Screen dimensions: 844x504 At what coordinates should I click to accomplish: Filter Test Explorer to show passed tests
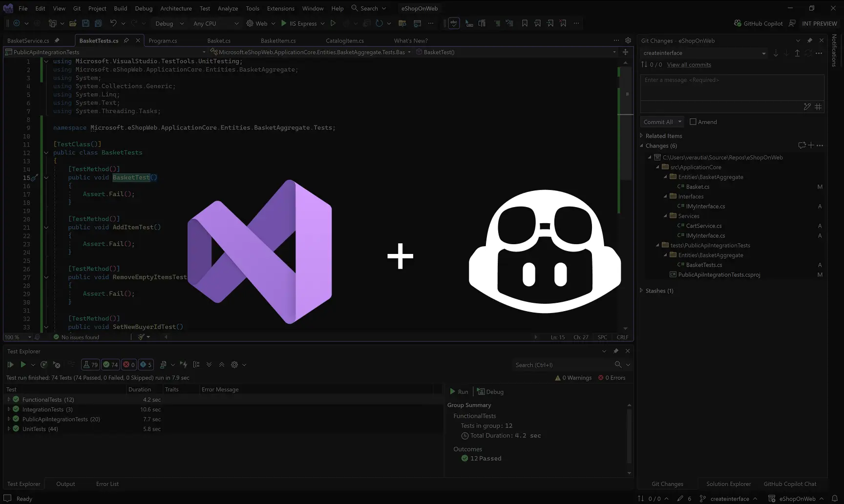click(110, 364)
